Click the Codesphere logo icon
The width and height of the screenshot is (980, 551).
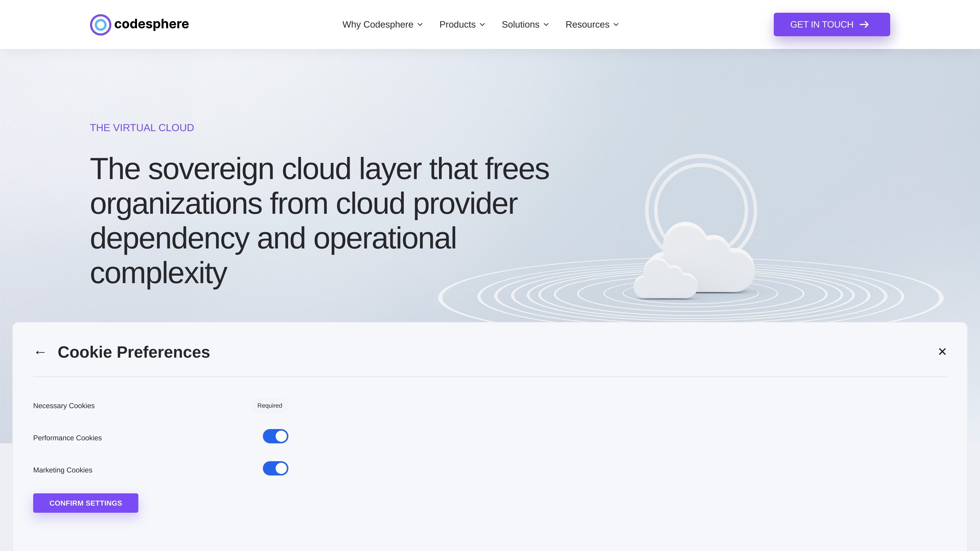pos(101,25)
